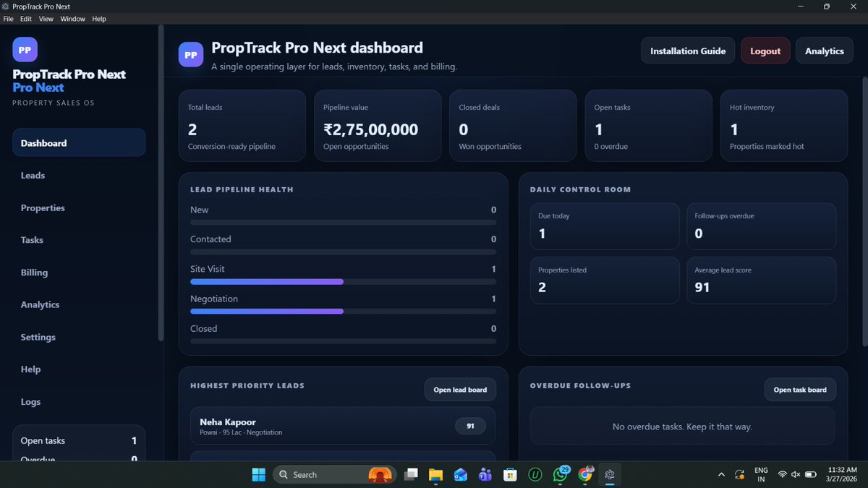The width and height of the screenshot is (868, 488).
Task: Click the Closed deals card
Action: click(x=513, y=126)
